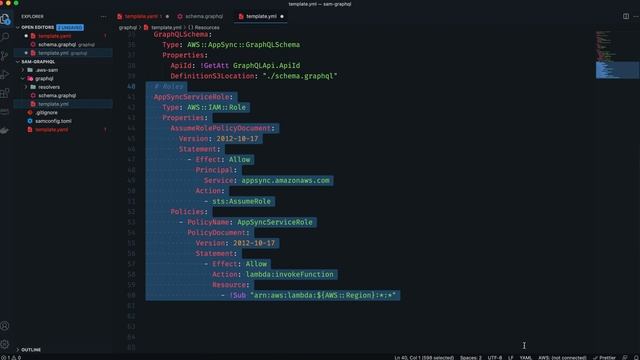Image resolution: width=640 pixels, height=360 pixels.
Task: Click appsync.amazonaws.com service value
Action: 285,180
